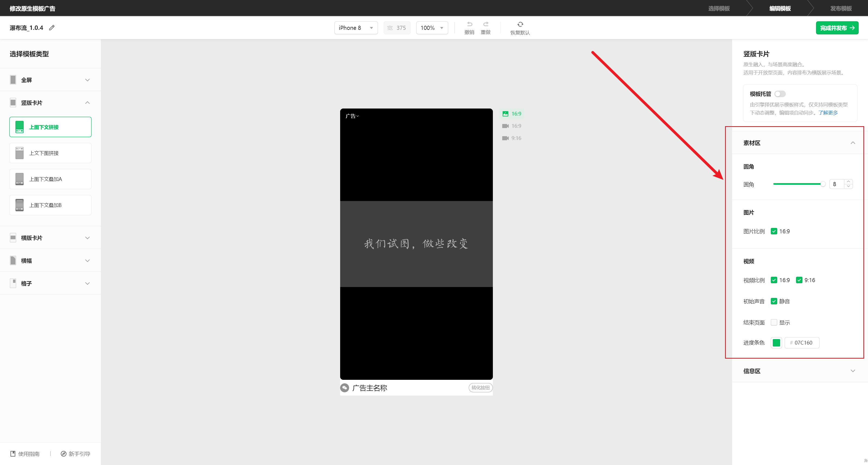Image resolution: width=868 pixels, height=465 pixels.
Task: Select the 9:16 video preview icon
Action: point(505,138)
